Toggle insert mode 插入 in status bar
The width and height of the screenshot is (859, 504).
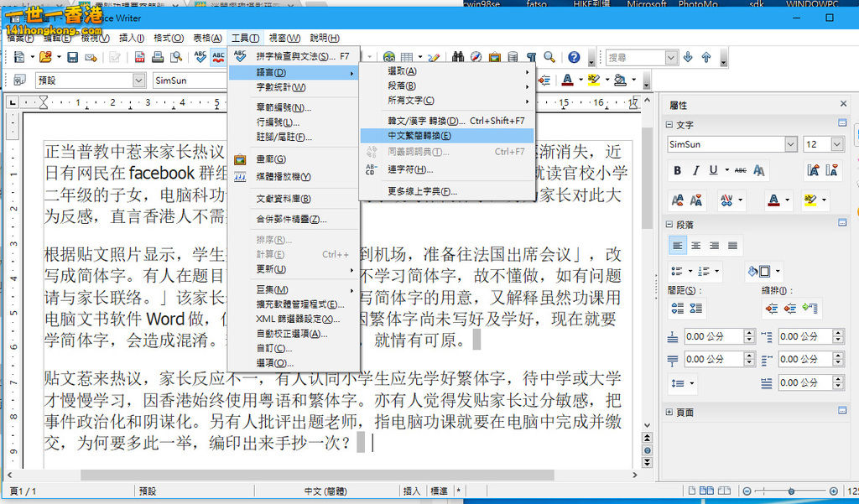point(411,491)
